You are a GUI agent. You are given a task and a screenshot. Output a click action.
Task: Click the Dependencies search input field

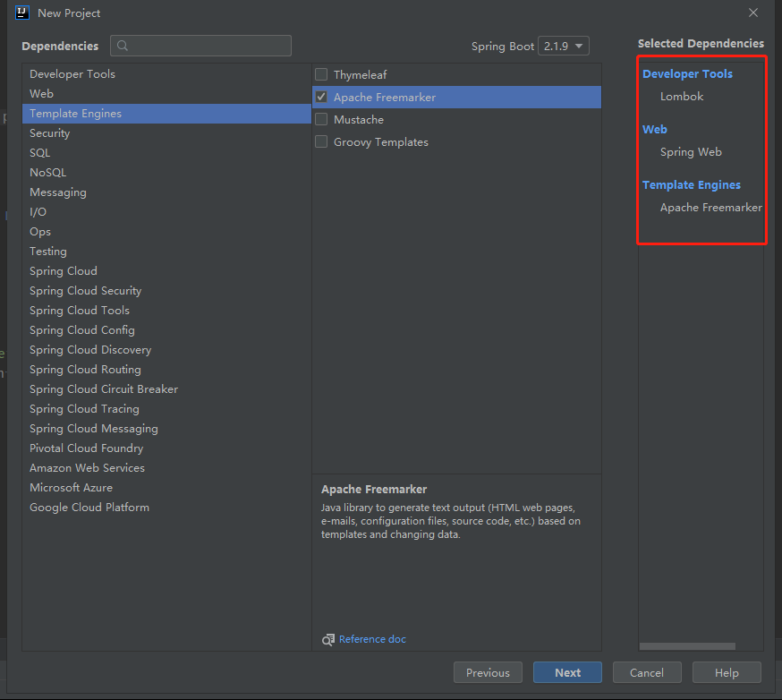[200, 46]
